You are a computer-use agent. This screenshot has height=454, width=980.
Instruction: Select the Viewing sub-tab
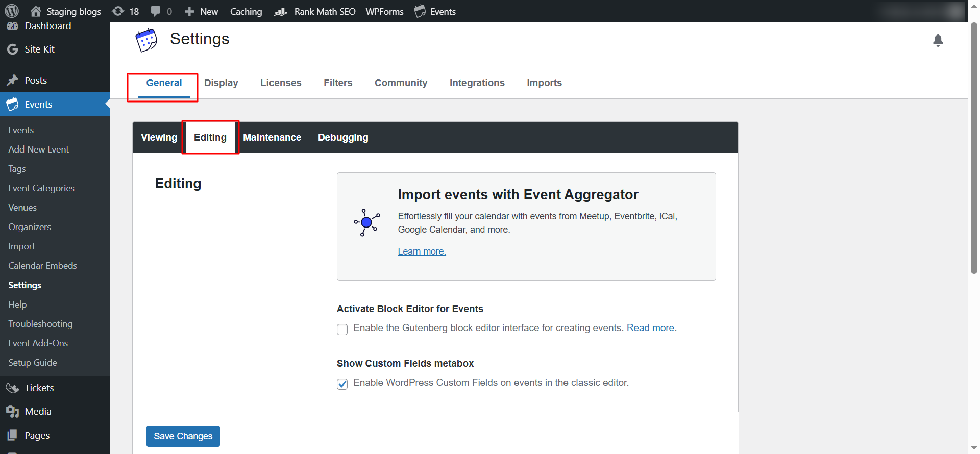[x=159, y=137]
